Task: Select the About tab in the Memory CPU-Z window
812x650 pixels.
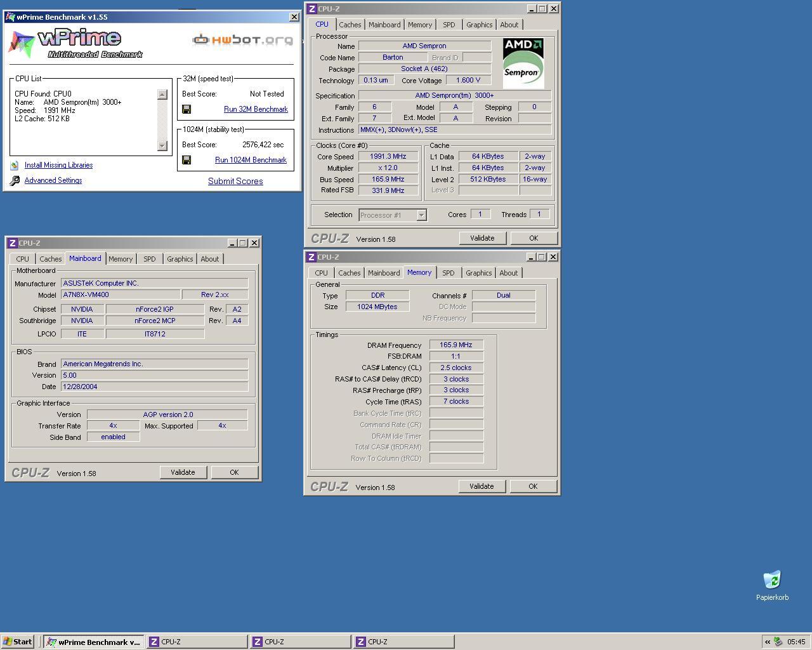Action: pos(508,273)
